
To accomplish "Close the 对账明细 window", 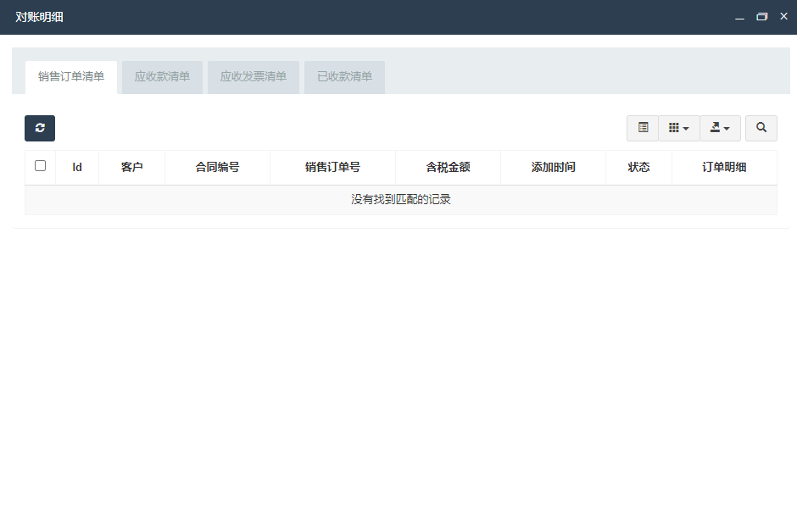I will tap(783, 16).
